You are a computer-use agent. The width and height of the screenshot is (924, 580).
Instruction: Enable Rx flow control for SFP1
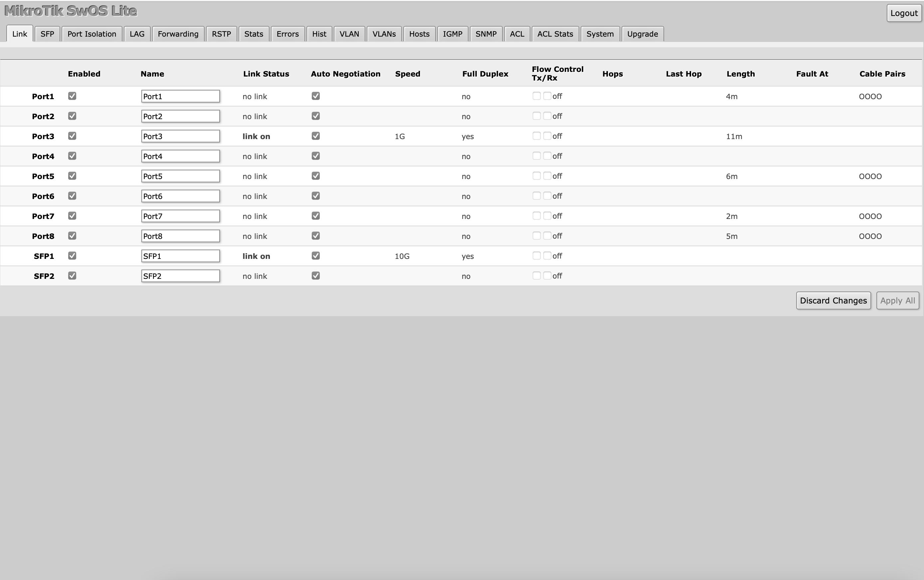tap(547, 256)
